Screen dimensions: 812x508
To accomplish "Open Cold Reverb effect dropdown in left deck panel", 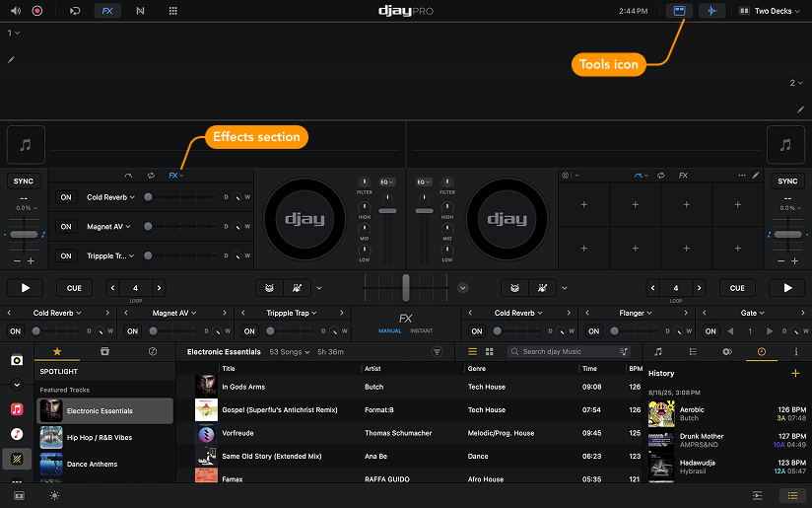I will point(110,197).
